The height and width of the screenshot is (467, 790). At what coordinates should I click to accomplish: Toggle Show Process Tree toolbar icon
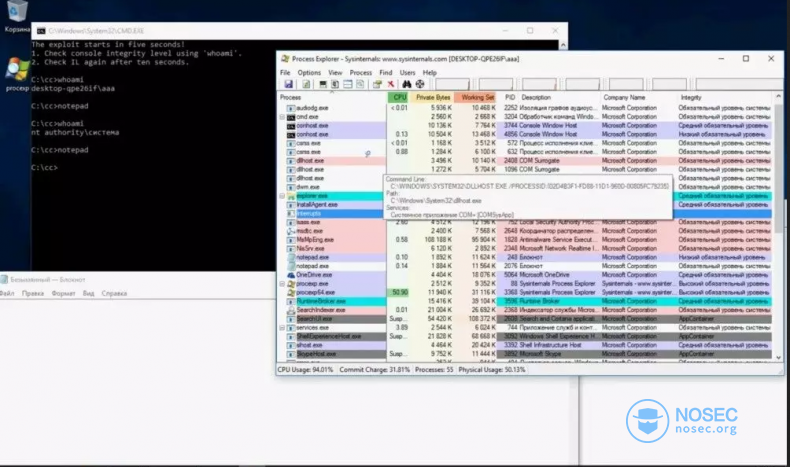click(x=335, y=84)
